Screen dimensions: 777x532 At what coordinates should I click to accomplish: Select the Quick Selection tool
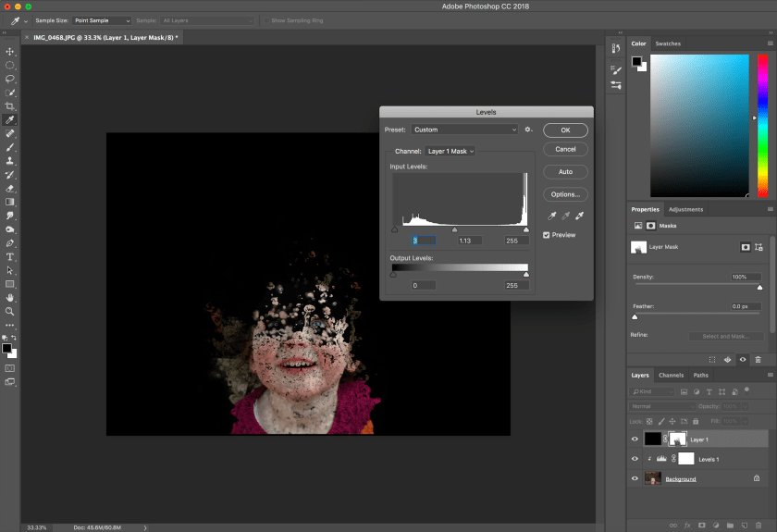[9, 93]
